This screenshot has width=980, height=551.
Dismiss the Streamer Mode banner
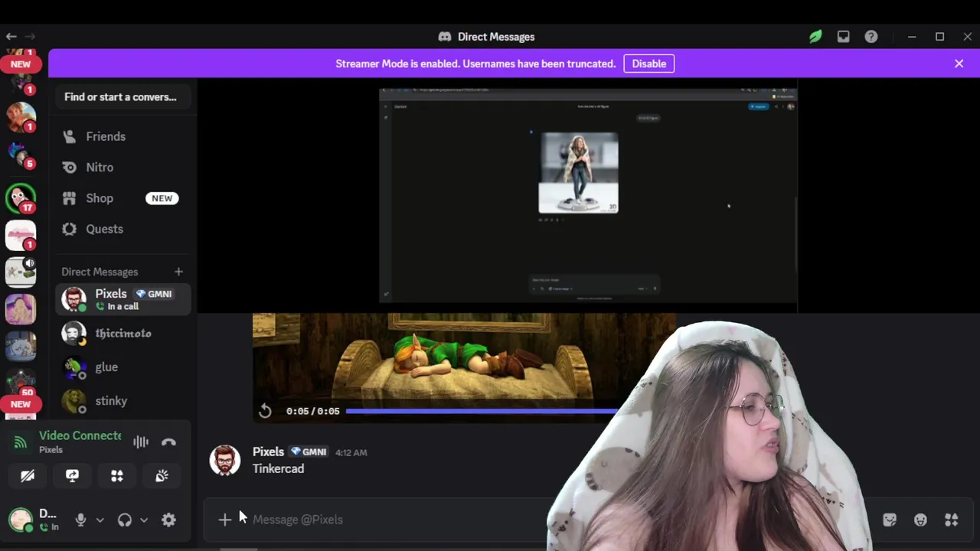959,64
